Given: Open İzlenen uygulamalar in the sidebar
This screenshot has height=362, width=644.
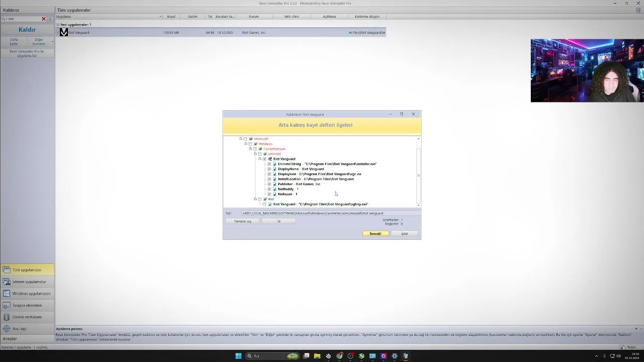Looking at the screenshot, I should [27, 282].
